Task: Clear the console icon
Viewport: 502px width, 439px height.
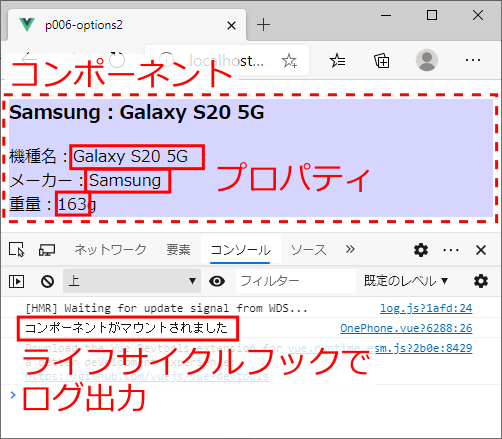Action: 47,281
